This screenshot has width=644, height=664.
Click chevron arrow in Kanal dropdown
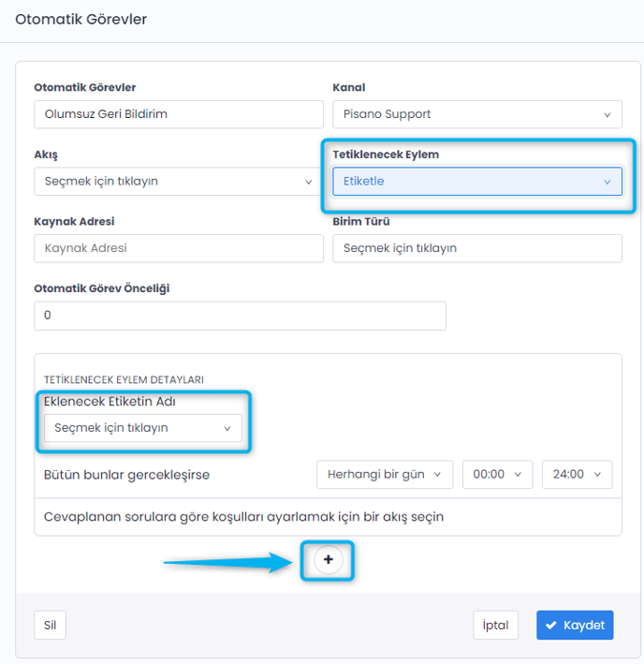[607, 115]
